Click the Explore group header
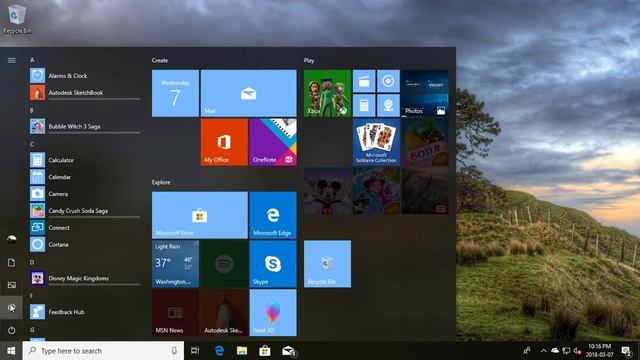 (x=161, y=182)
